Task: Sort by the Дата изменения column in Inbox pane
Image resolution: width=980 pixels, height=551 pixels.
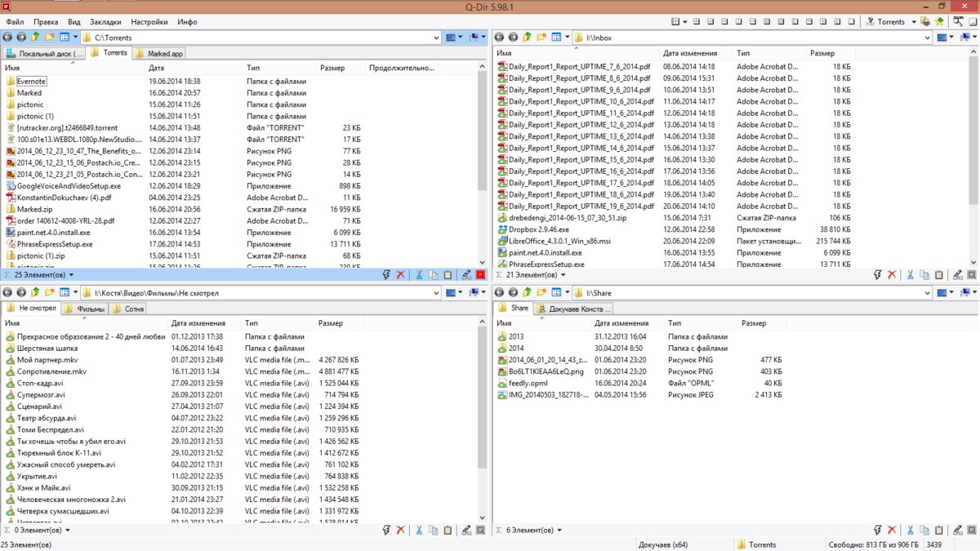Action: (690, 53)
